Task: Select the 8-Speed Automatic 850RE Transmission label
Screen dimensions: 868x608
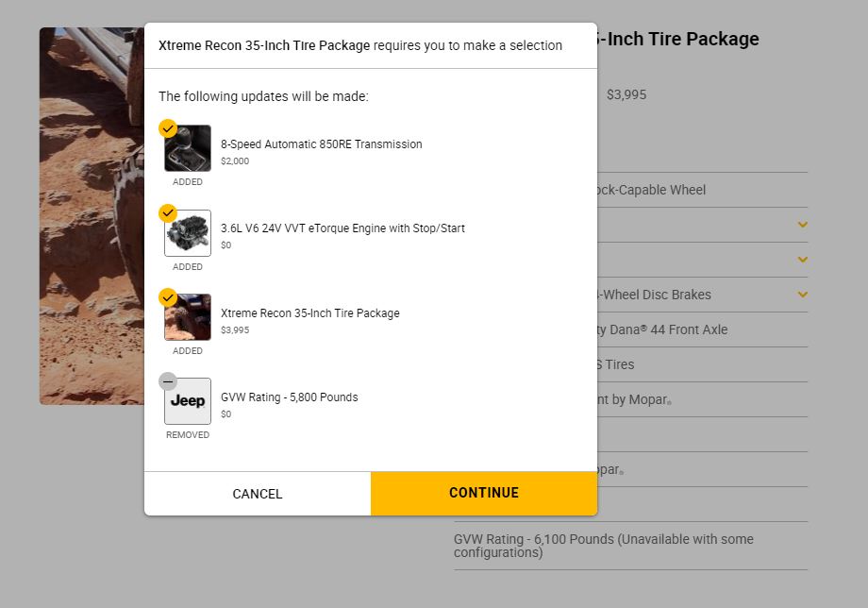Action: point(322,144)
